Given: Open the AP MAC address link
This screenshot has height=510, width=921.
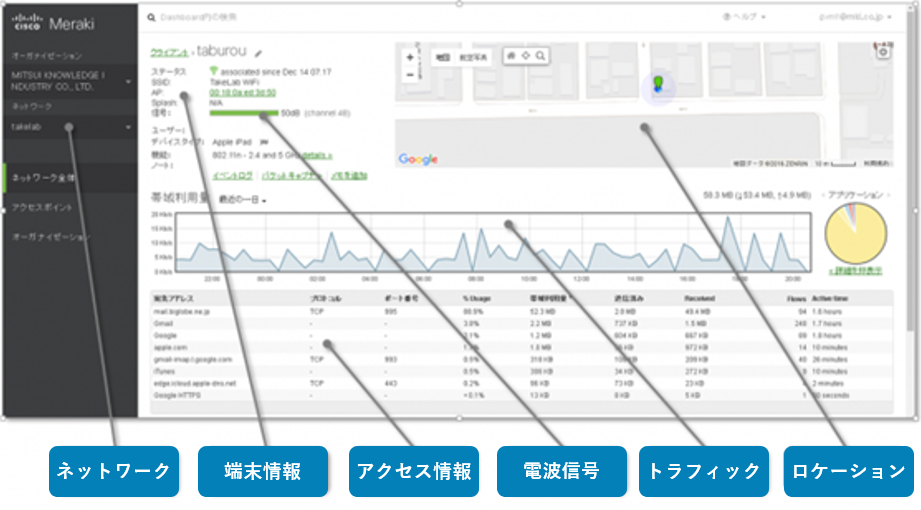Looking at the screenshot, I should 243,93.
